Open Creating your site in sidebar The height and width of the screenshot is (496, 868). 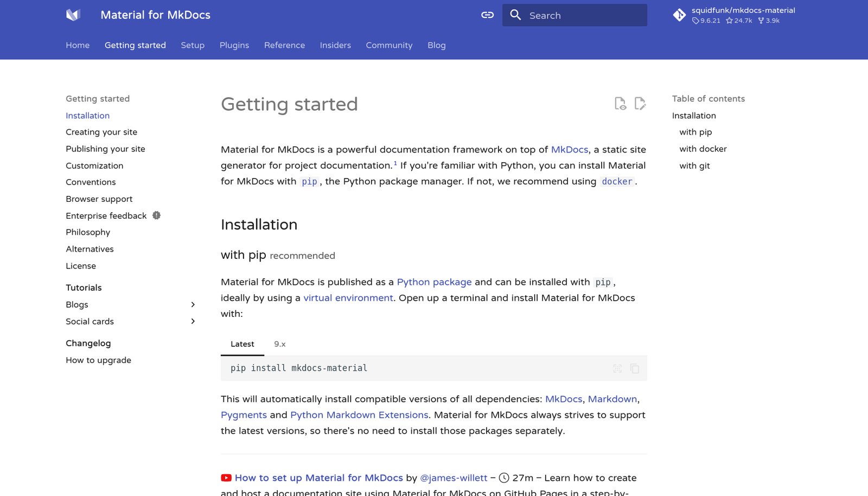(101, 132)
